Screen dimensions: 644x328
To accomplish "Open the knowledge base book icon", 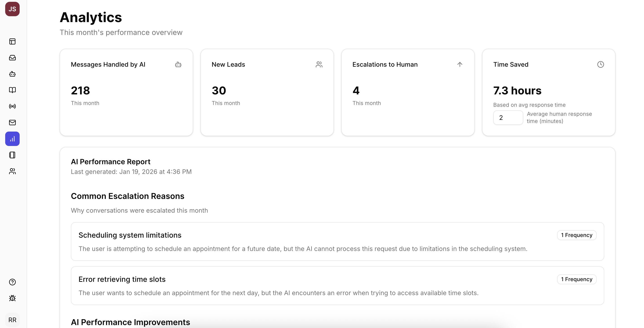I will pyautogui.click(x=12, y=90).
